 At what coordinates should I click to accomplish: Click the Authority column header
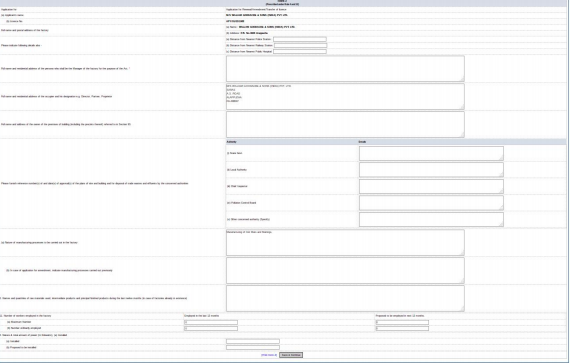tap(231, 142)
